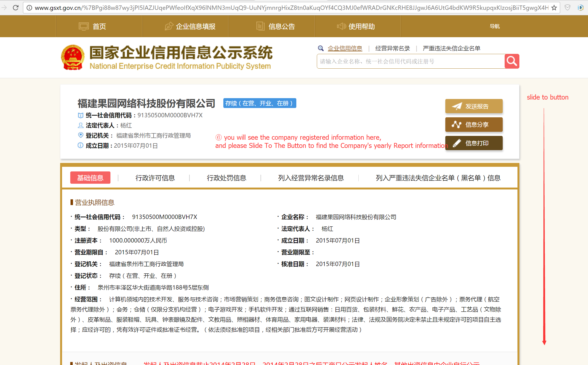Click the person icon beside 法定代表人

(80, 125)
